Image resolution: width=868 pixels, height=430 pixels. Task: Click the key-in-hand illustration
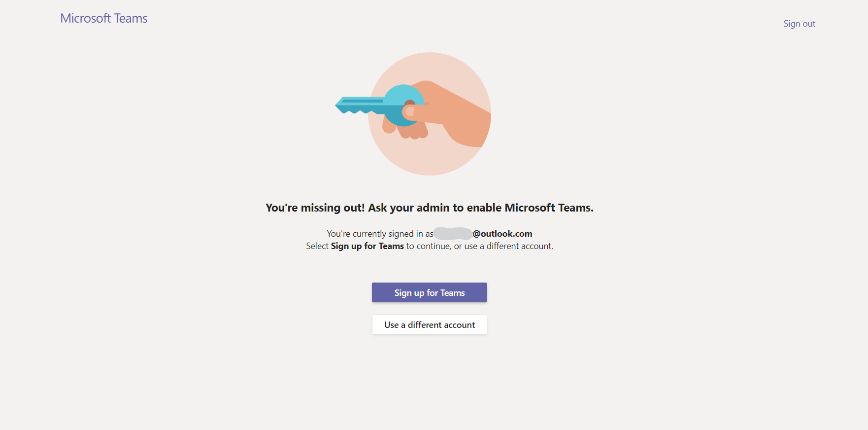click(x=413, y=113)
